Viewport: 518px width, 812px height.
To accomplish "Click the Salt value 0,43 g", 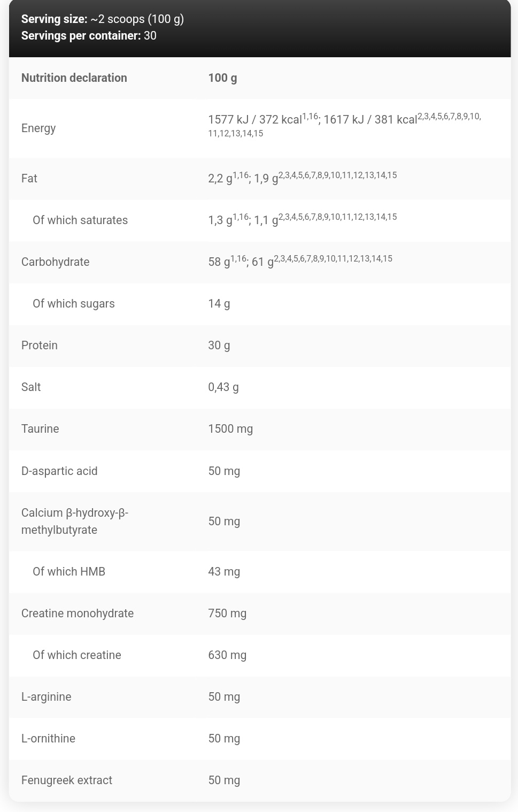I will click(223, 387).
